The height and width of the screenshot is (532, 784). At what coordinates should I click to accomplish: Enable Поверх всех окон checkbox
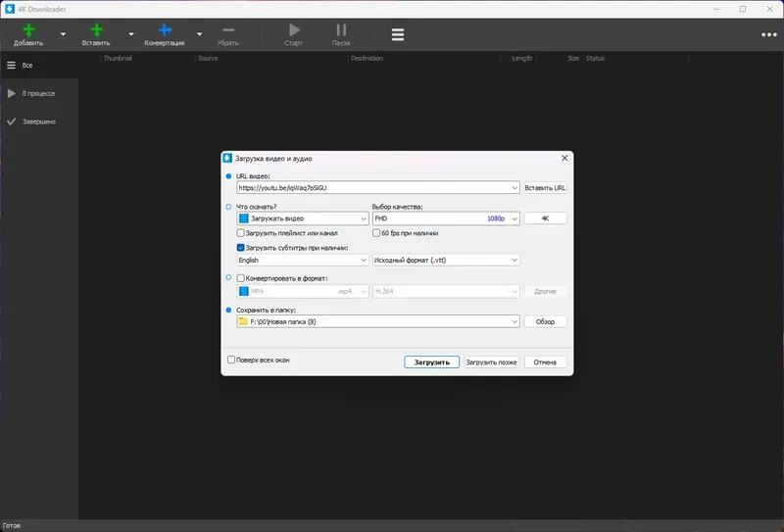click(x=231, y=360)
